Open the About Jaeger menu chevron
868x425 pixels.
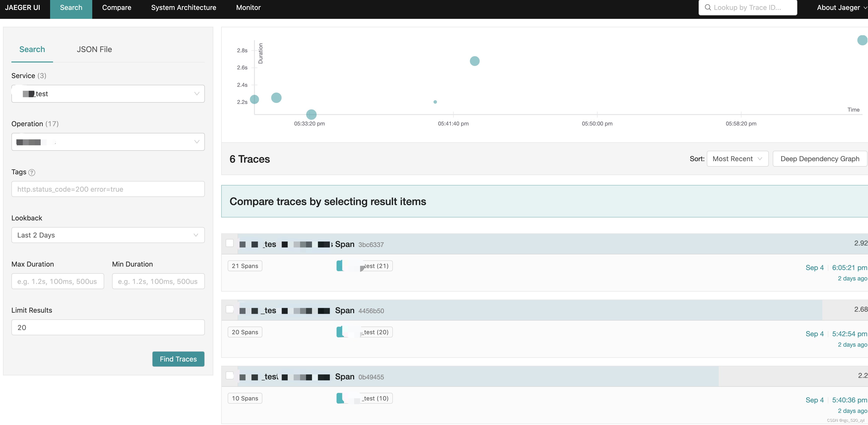click(x=865, y=7)
